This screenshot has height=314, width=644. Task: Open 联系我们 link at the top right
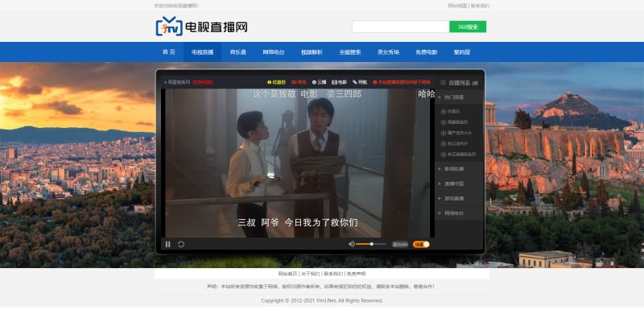pos(480,6)
